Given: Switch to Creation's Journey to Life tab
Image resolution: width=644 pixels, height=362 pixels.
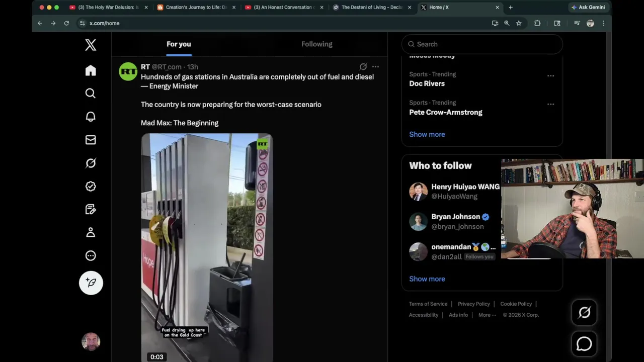Looking at the screenshot, I should [x=196, y=8].
